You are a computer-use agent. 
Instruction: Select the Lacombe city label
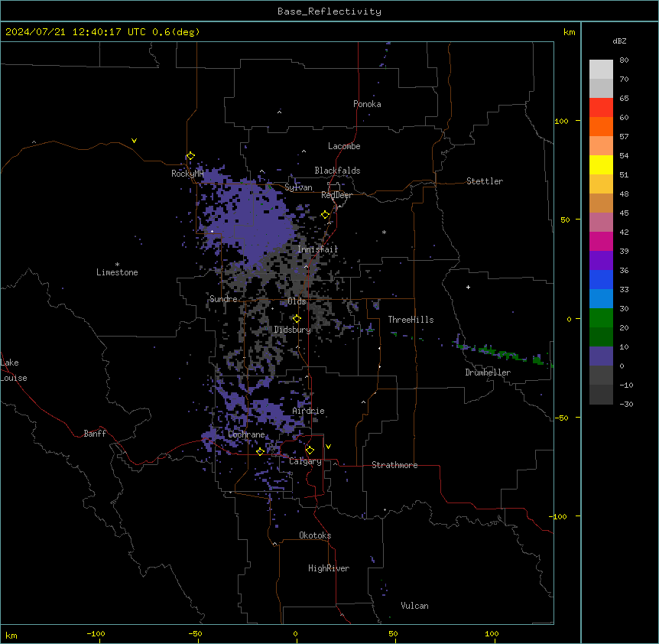pyautogui.click(x=344, y=146)
